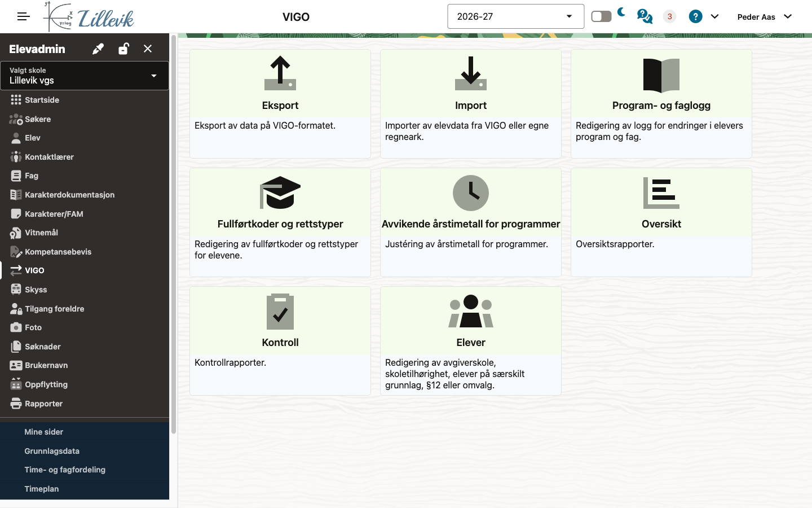Viewport: 812px width, 508px height.
Task: Click the Rapporter printer icon
Action: [x=16, y=404]
